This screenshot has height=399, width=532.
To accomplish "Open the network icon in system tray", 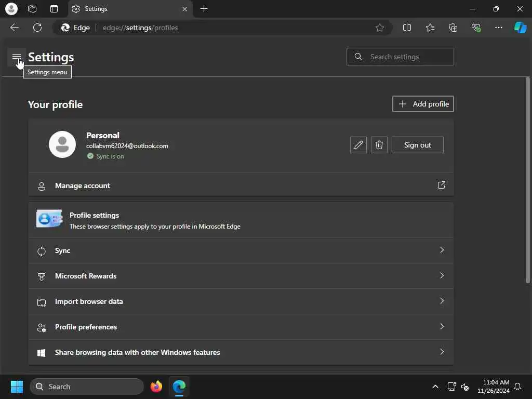I will (x=451, y=387).
